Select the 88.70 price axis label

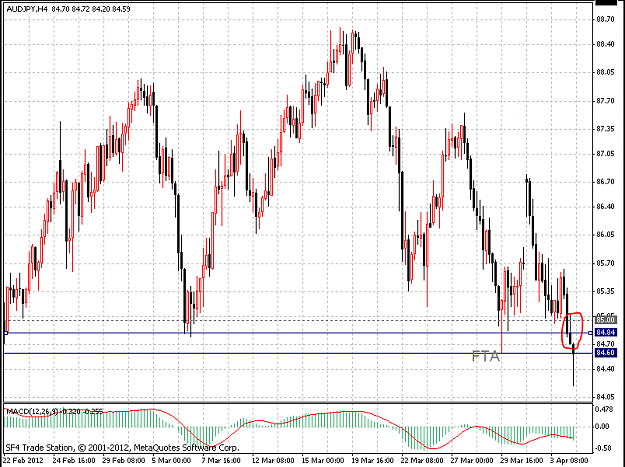coord(605,19)
